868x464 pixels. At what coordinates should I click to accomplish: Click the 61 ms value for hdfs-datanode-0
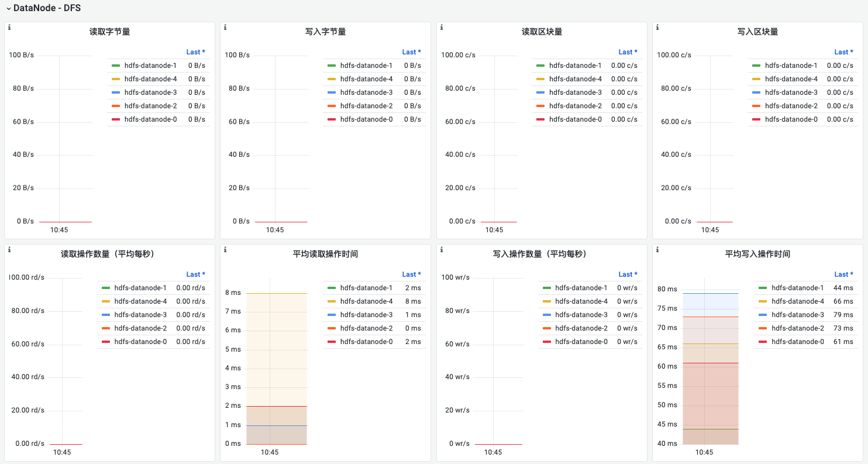[843, 342]
